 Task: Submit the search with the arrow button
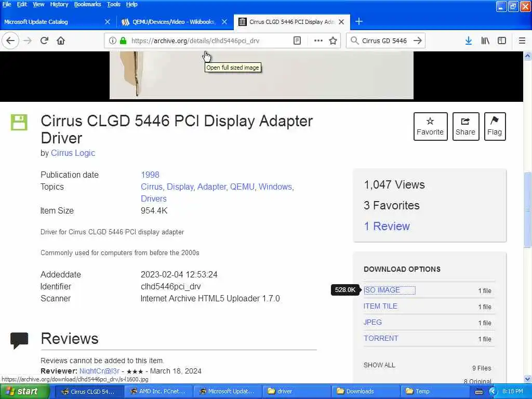pyautogui.click(x=417, y=41)
